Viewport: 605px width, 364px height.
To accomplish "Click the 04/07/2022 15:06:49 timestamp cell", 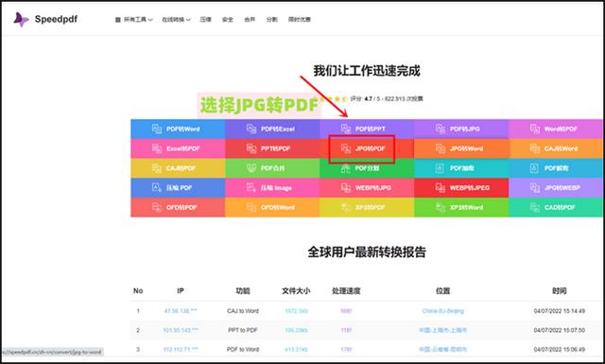I will click(560, 349).
